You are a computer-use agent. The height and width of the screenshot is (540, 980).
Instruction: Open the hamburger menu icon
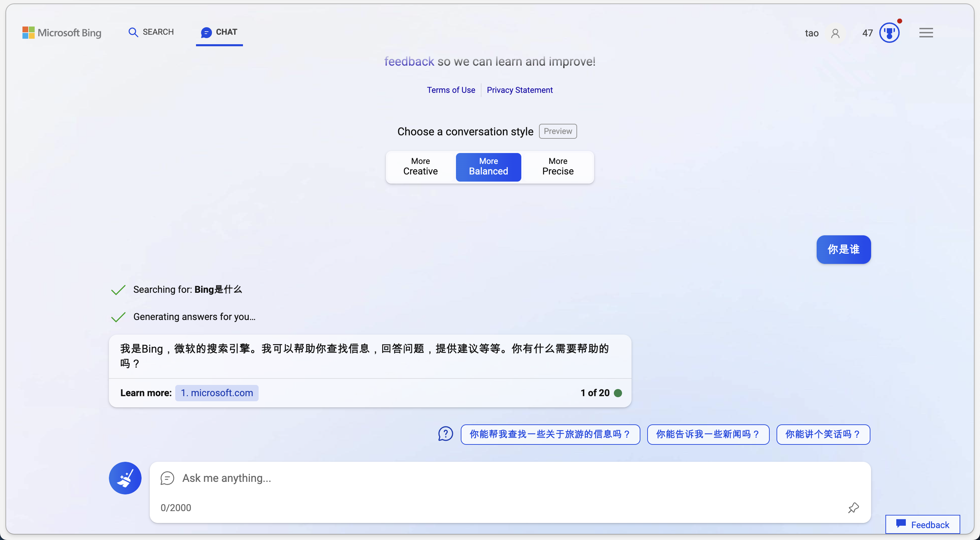pyautogui.click(x=926, y=33)
